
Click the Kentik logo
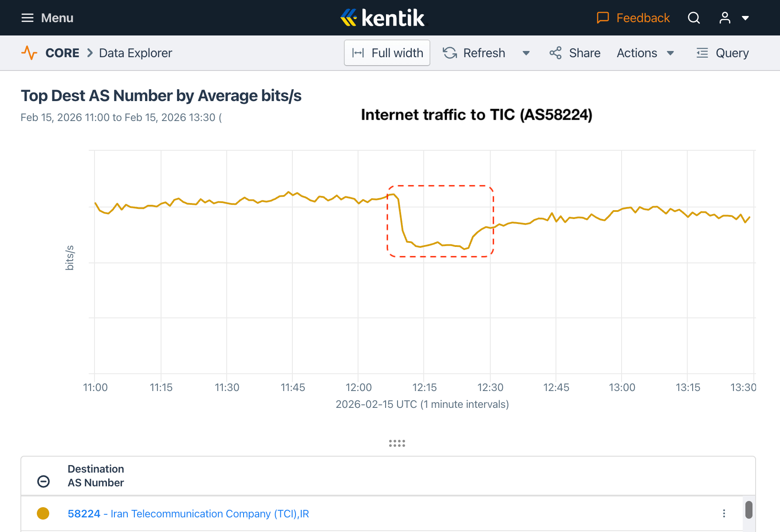[382, 18]
